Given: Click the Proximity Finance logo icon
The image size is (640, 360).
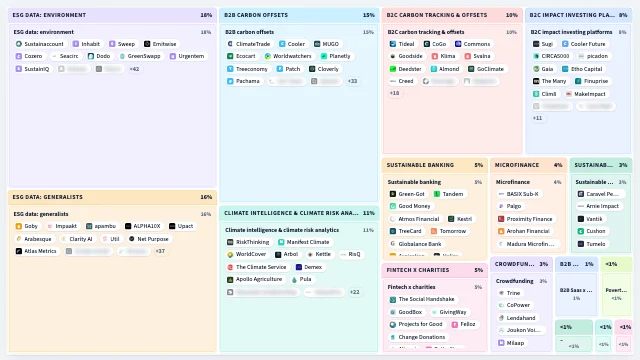Looking at the screenshot, I should click(x=501, y=219).
